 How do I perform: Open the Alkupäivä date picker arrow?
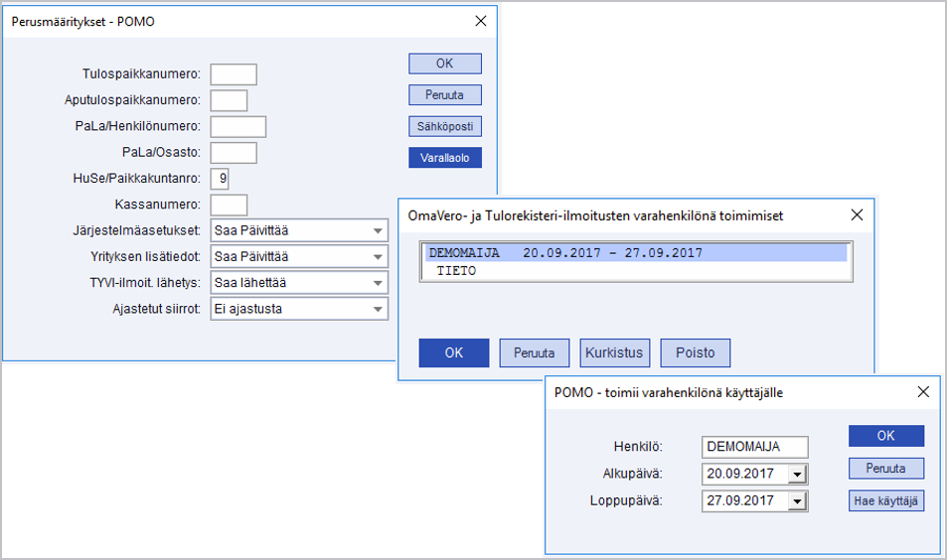click(797, 475)
